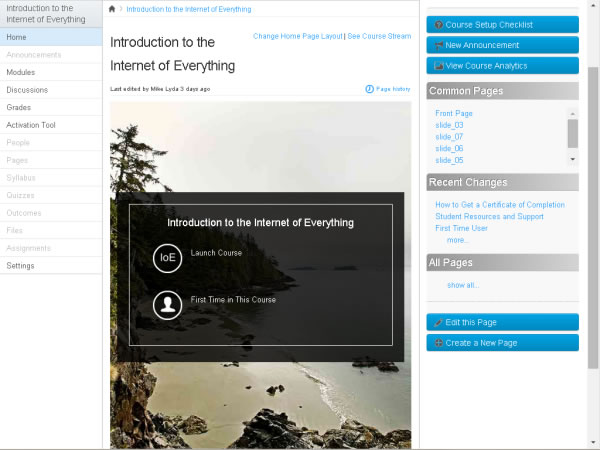Click Edit this Page button

point(502,322)
